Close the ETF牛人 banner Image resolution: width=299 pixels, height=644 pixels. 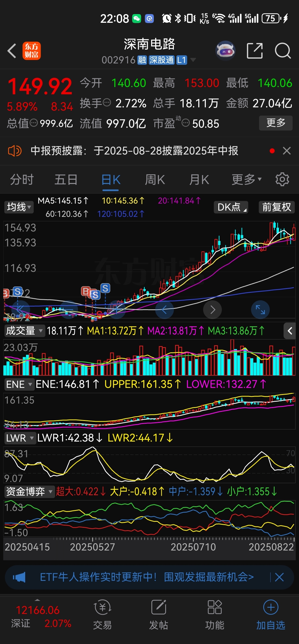(279, 577)
